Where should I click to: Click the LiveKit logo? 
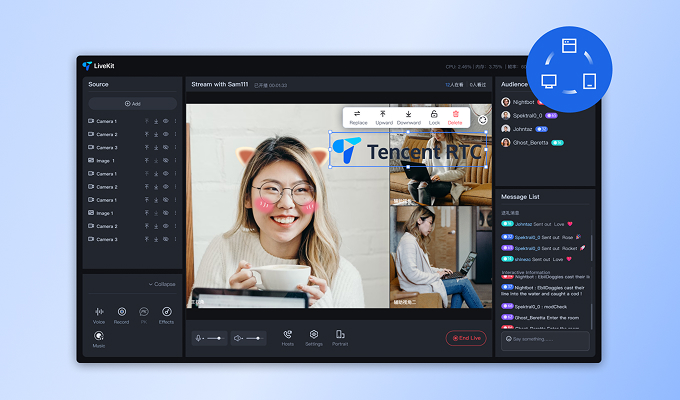click(x=98, y=66)
